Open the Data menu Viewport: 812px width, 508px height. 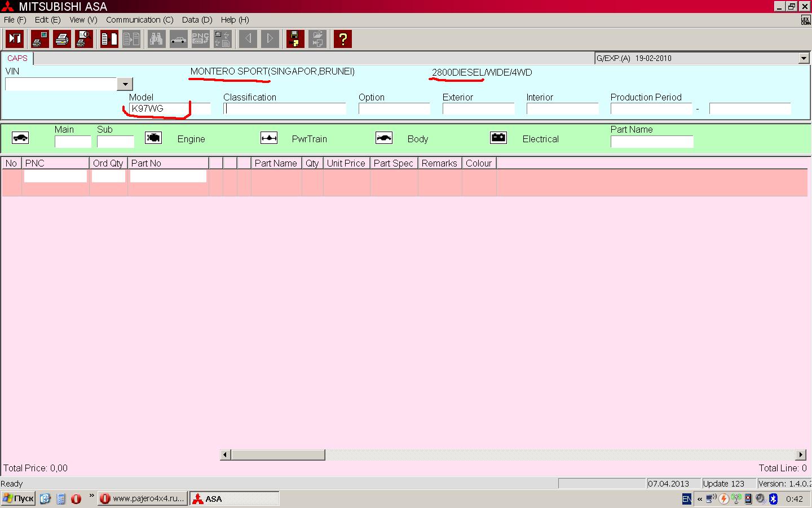tap(197, 20)
